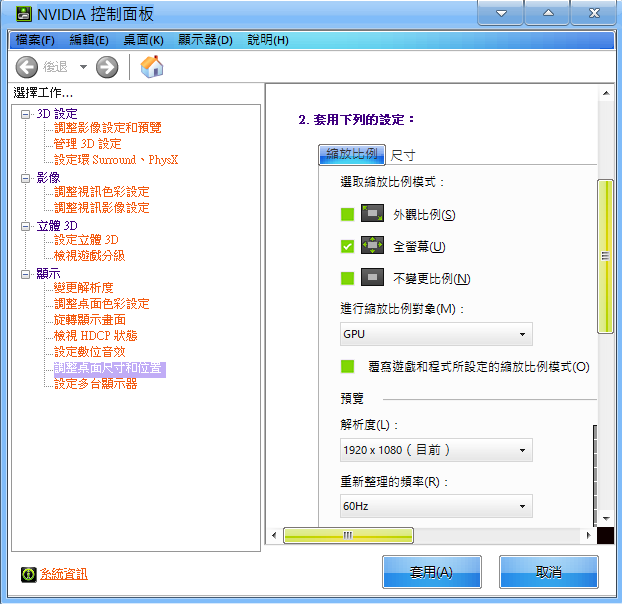Screen dimensions: 622x604
Task: Open 旋轉顯示畫面 in the tree
Action: (x=90, y=320)
